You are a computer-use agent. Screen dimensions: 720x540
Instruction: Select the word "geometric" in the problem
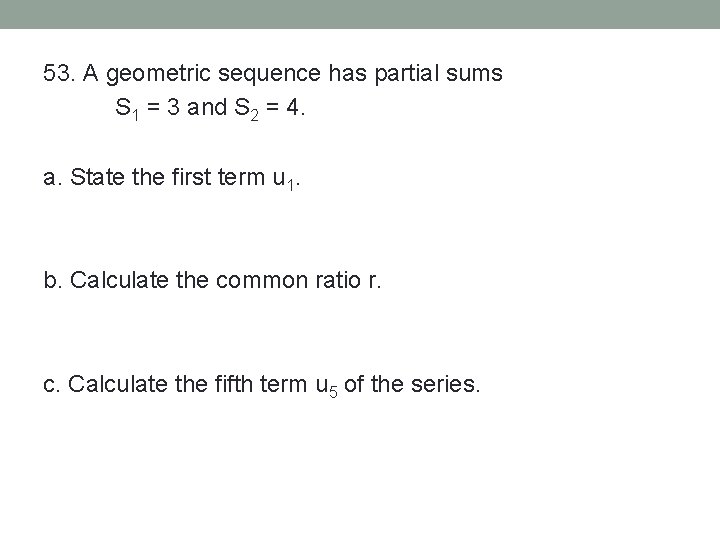149,74
